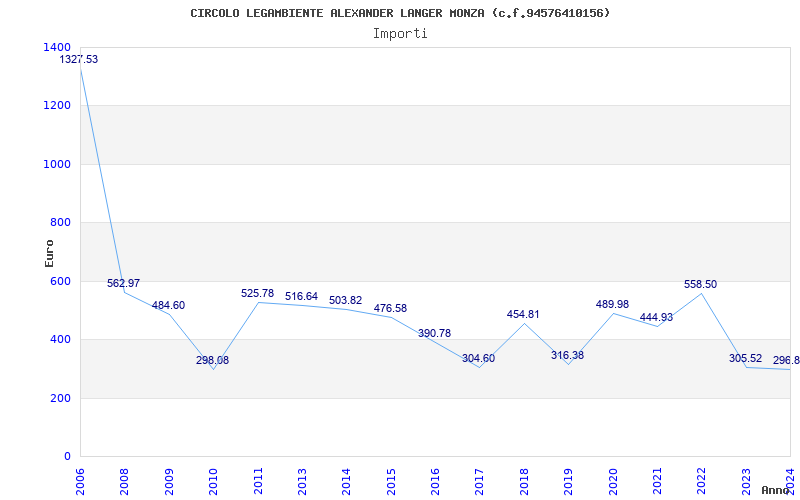Click the x-axis year 2023
800x500 pixels.
pyautogui.click(x=746, y=481)
